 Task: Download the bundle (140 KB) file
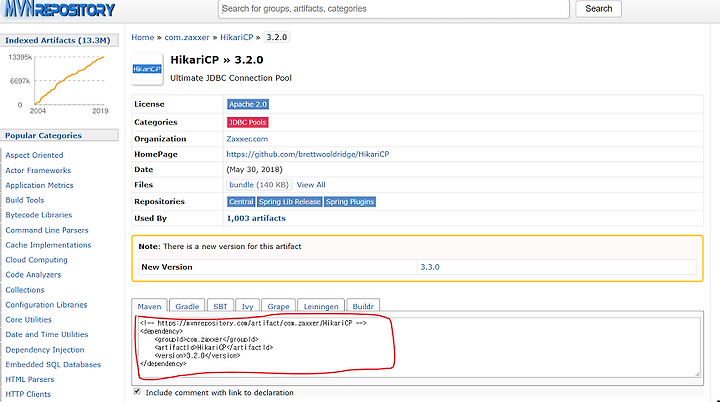259,185
